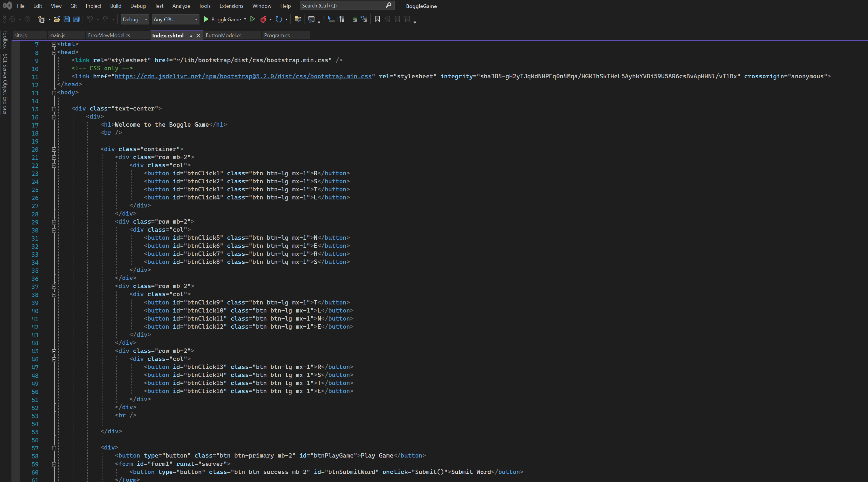Navigate backward with the back arrow icon
Image resolution: width=868 pixels, height=482 pixels.
coord(12,19)
